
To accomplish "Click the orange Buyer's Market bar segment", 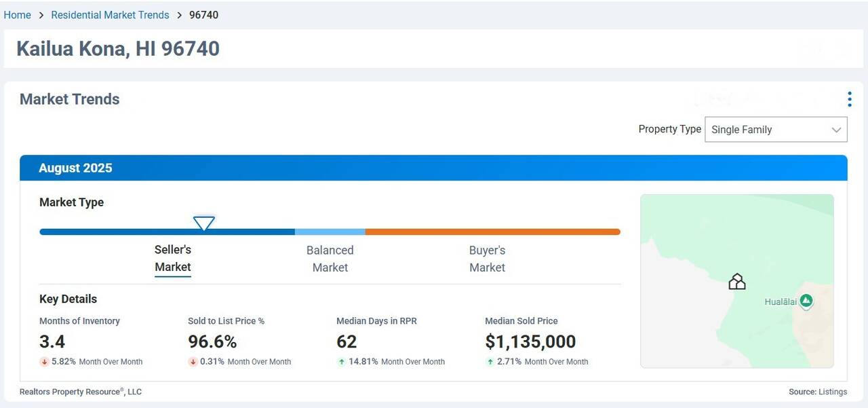I will point(492,232).
